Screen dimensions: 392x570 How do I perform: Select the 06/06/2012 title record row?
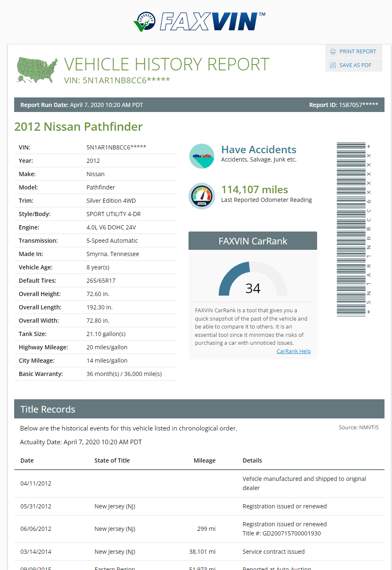tap(199, 529)
